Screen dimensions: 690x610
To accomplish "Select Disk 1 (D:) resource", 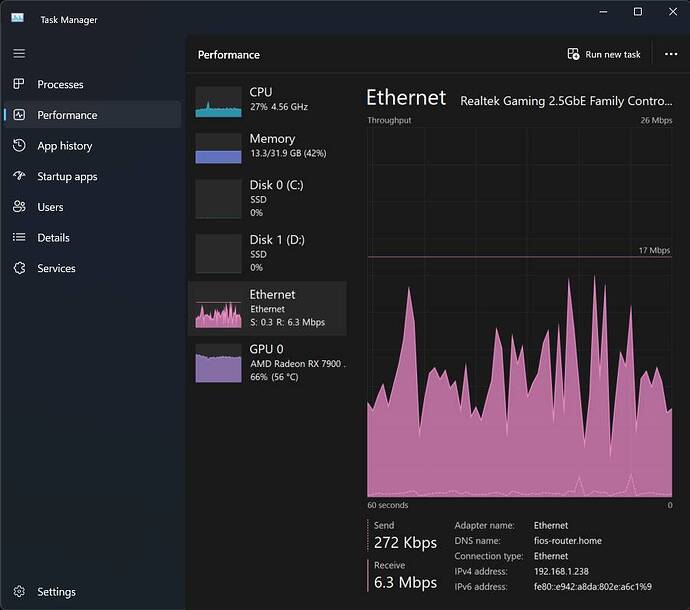I will tap(268, 253).
